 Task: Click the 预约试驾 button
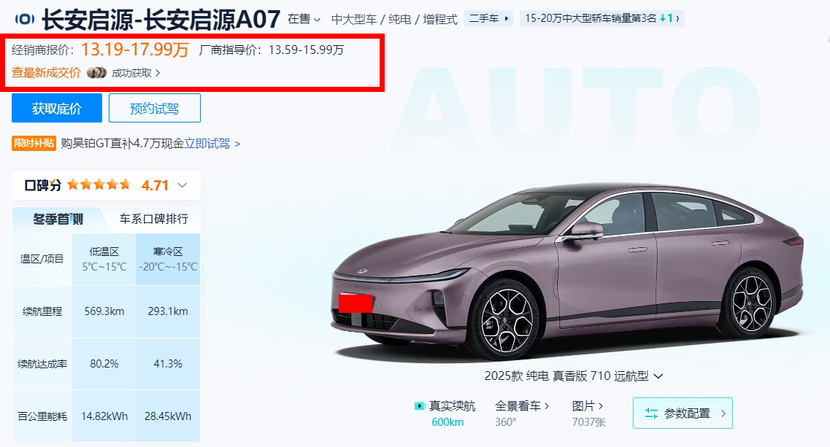tap(155, 108)
